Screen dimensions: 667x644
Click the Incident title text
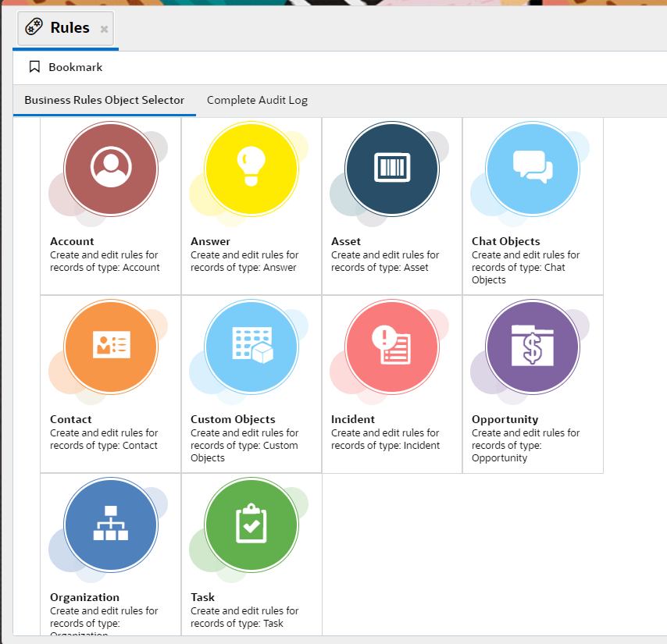click(353, 419)
